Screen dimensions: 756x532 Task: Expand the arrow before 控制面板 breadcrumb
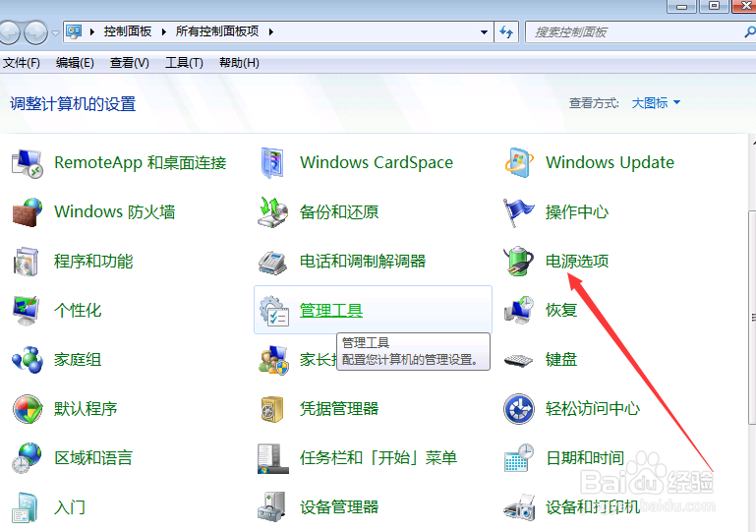[x=92, y=32]
